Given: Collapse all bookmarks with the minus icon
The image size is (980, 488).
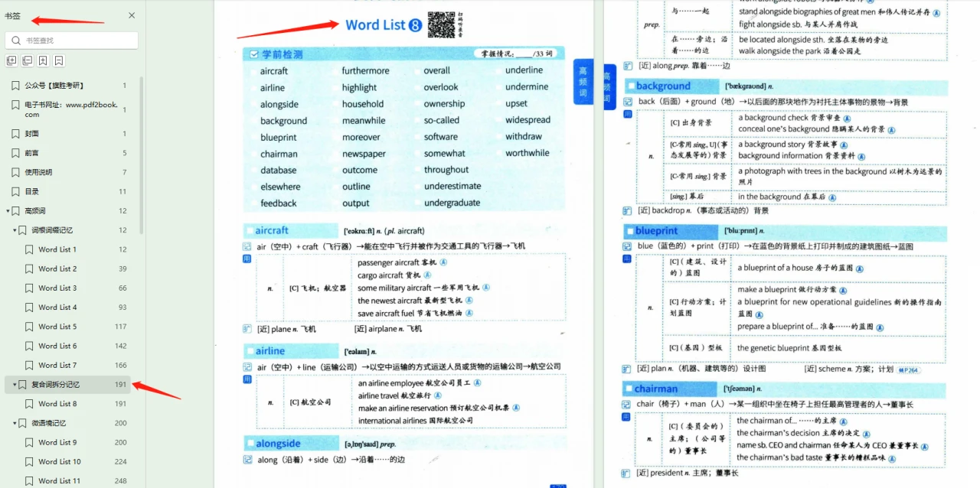Looking at the screenshot, I should [28, 60].
